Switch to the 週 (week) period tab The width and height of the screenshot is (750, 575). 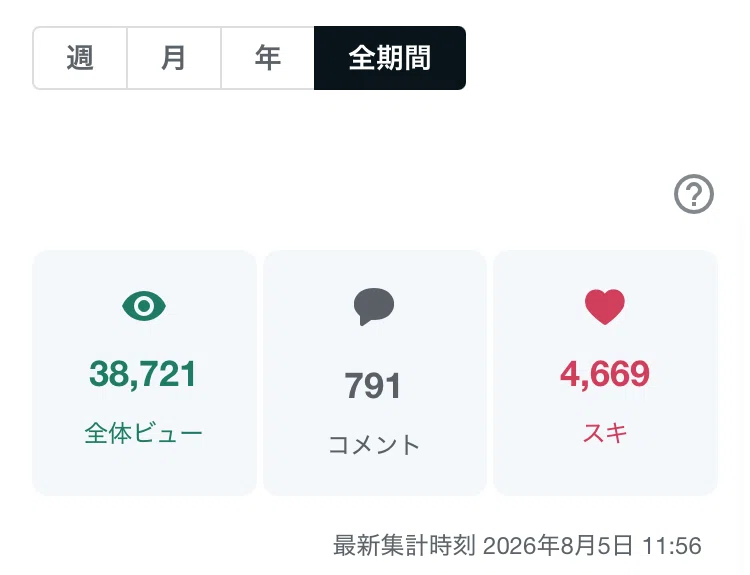coord(80,58)
